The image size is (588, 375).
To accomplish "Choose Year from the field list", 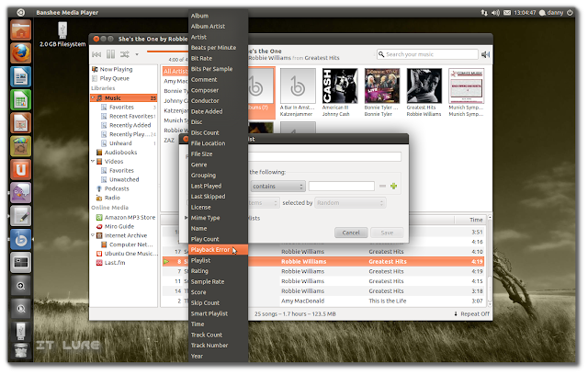I will click(218, 357).
